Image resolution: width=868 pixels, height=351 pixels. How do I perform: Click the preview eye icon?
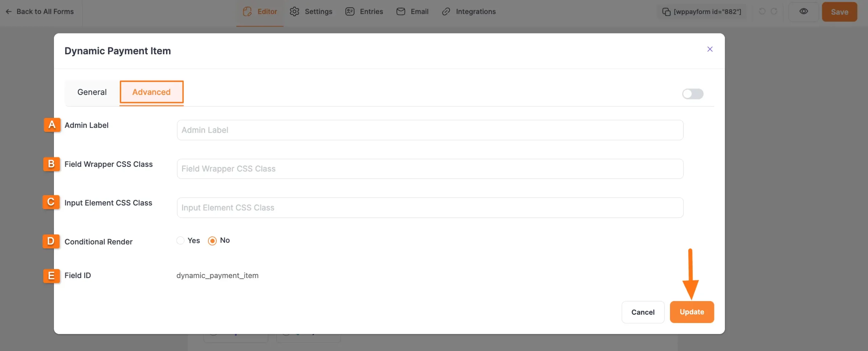(x=803, y=12)
